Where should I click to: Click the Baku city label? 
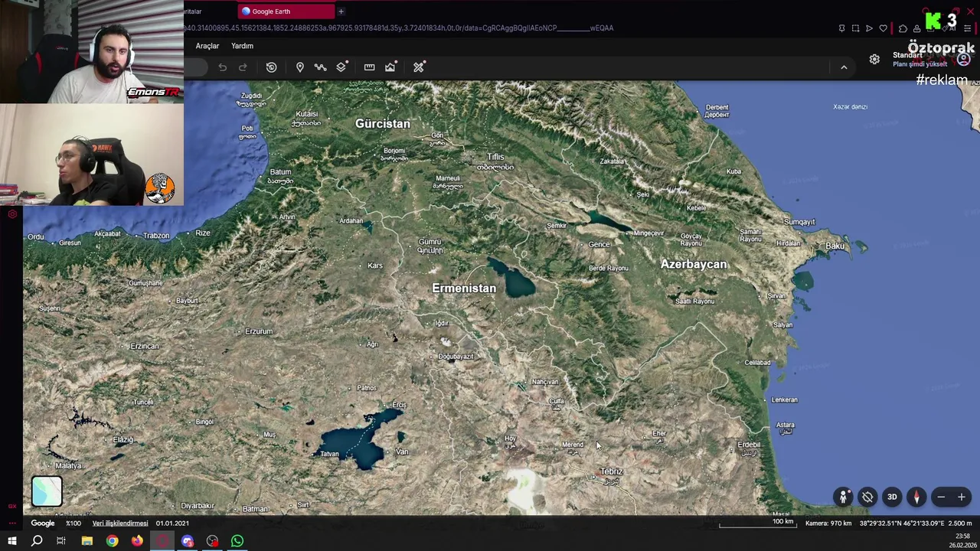point(835,246)
